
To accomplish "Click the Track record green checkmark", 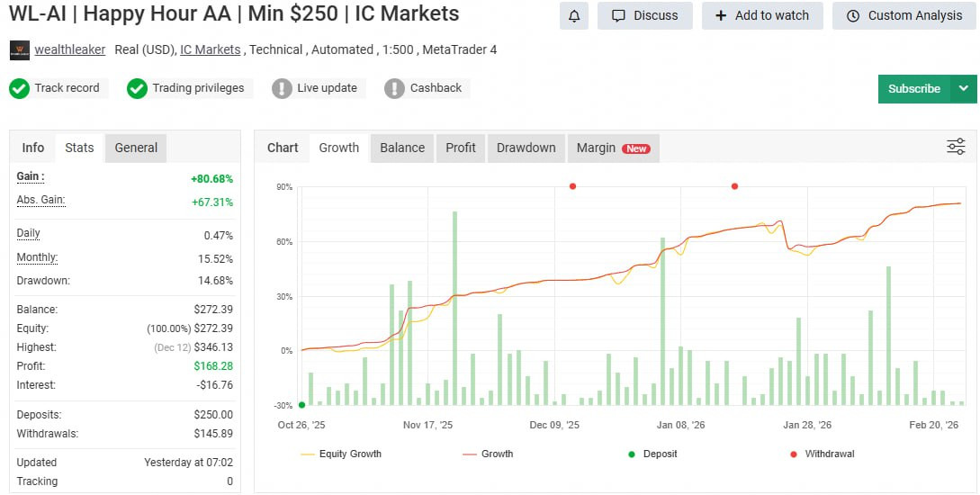I will pos(19,88).
